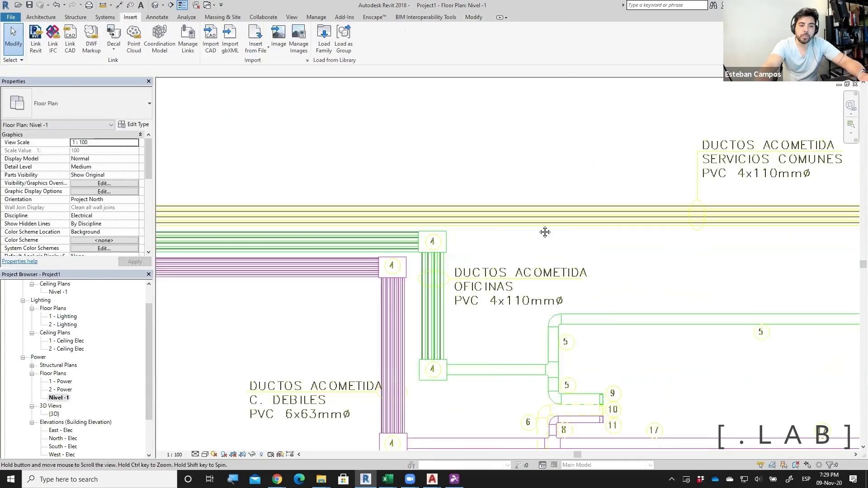Switch to the Annotate ribbon tab
This screenshot has height=488, width=868.
pyautogui.click(x=157, y=17)
